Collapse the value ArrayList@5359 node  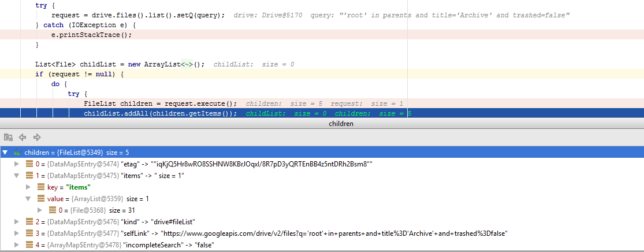pyautogui.click(x=28, y=199)
